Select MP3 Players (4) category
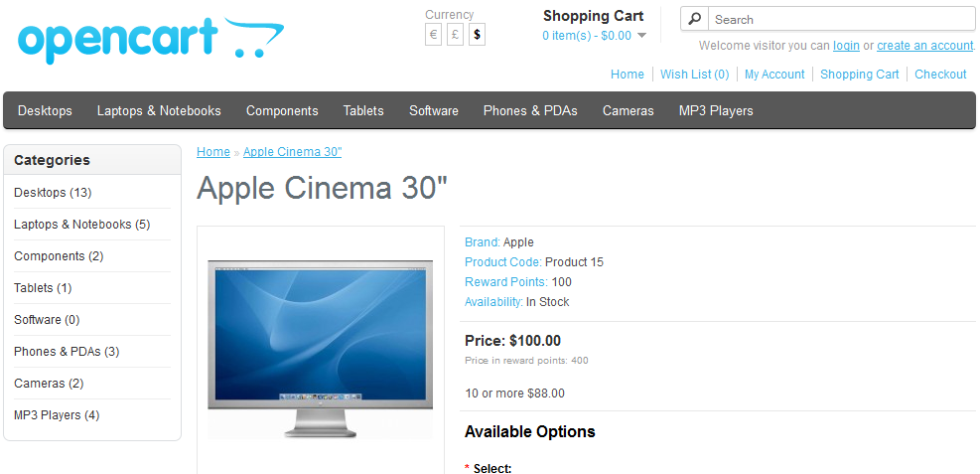This screenshot has width=980, height=474. point(57,415)
